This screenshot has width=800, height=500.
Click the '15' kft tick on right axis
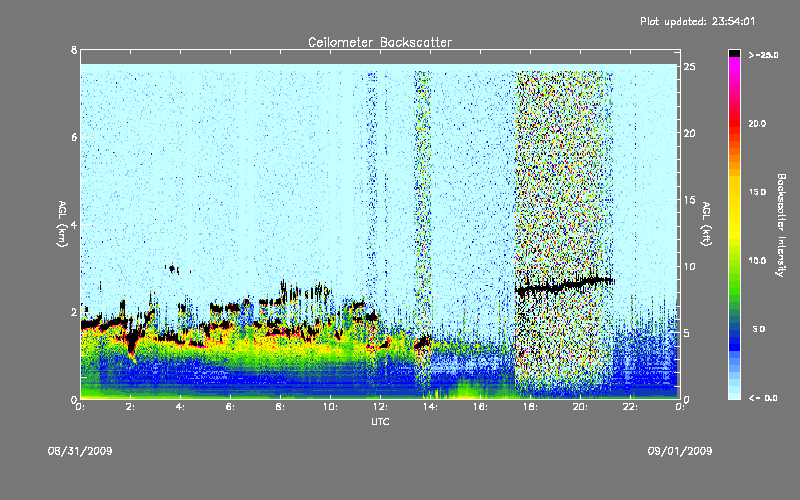[x=689, y=200]
